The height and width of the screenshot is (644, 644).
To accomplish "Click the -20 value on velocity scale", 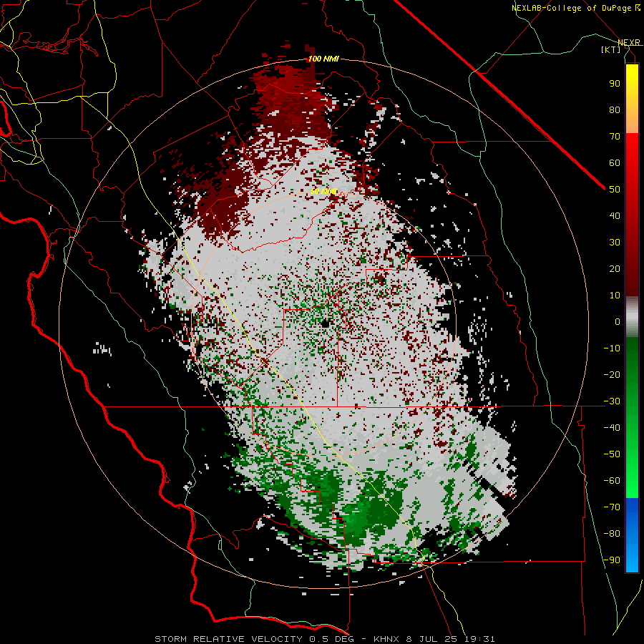I will click(x=612, y=374).
